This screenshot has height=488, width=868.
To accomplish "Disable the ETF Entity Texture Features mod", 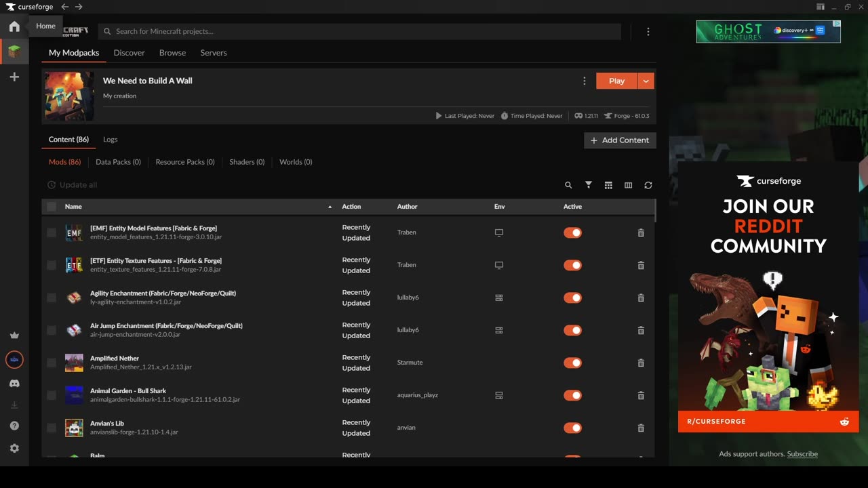I will point(573,265).
